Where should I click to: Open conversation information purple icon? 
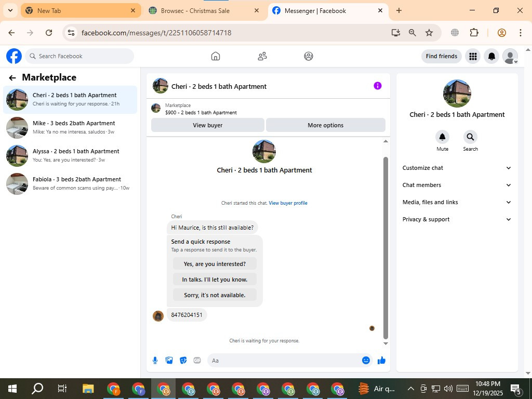point(378,86)
